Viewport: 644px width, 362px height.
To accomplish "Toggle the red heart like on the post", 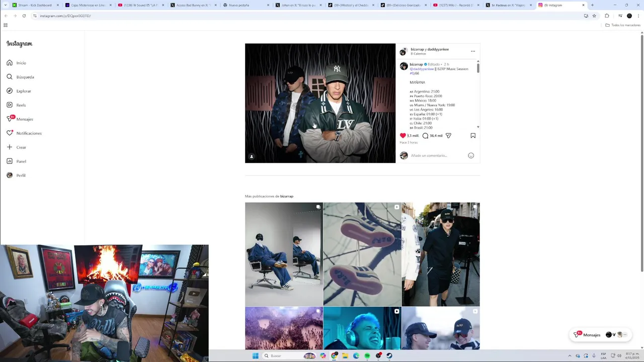I will click(x=403, y=136).
